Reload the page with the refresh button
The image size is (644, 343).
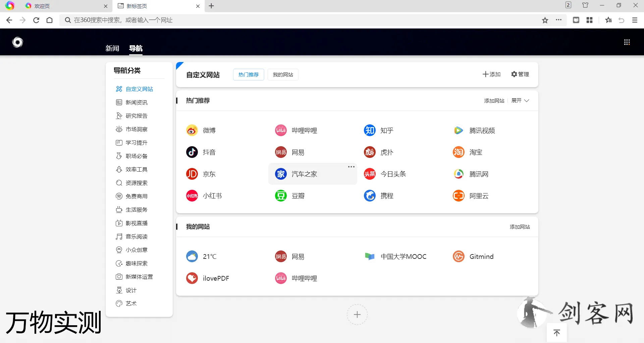coord(36,20)
